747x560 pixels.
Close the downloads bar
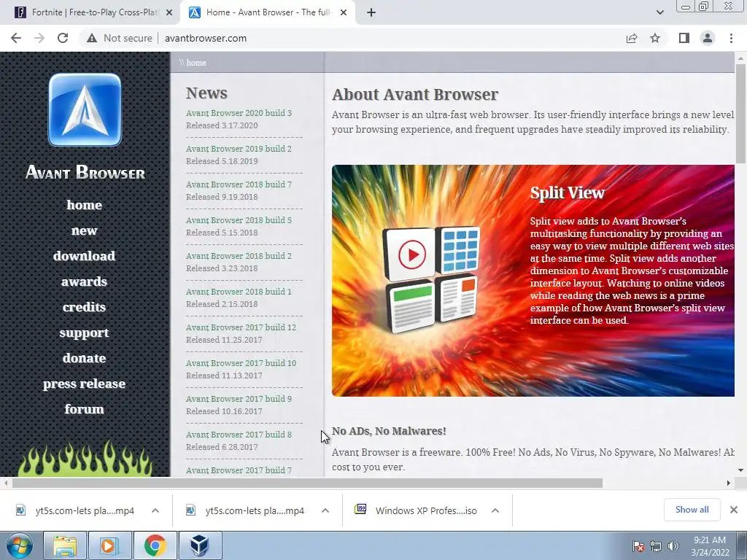pyautogui.click(x=734, y=510)
